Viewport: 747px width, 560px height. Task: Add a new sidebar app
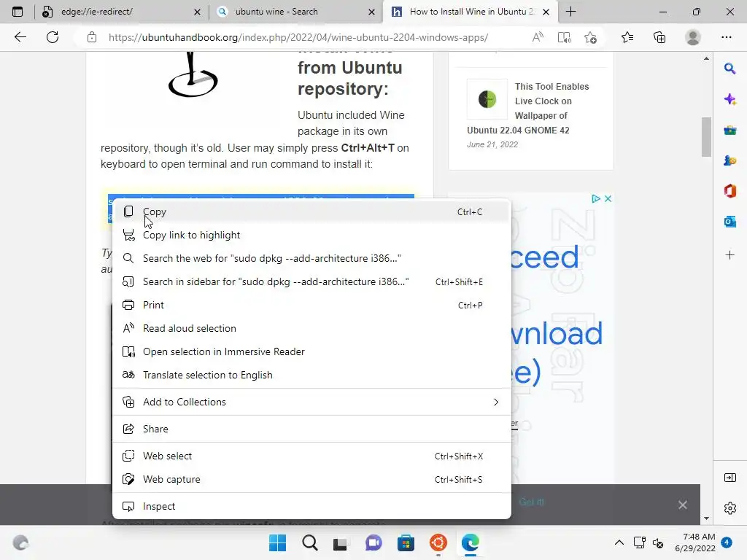(x=729, y=255)
